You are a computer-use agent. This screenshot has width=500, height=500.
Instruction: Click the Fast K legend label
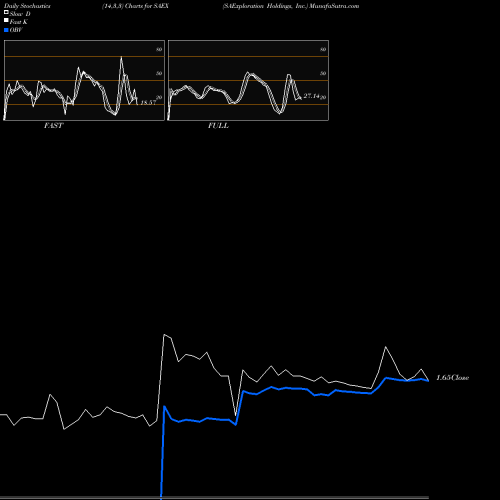pyautogui.click(x=19, y=22)
